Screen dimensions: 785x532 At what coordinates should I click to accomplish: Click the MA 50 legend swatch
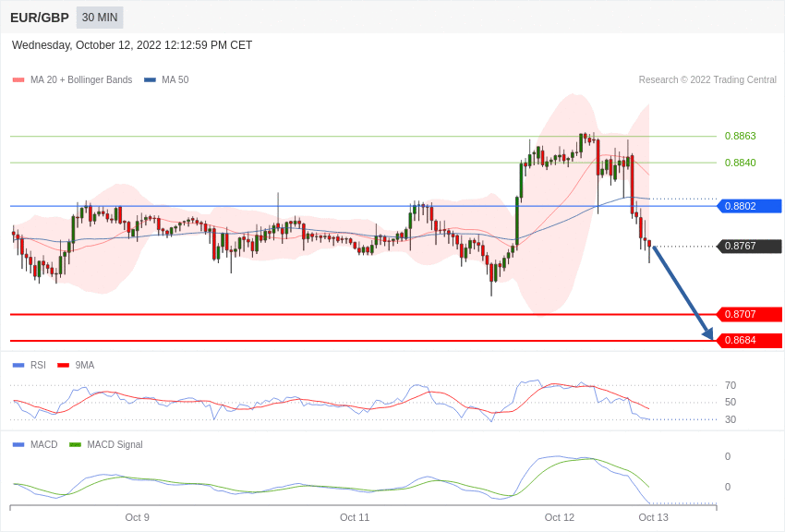tap(150, 80)
